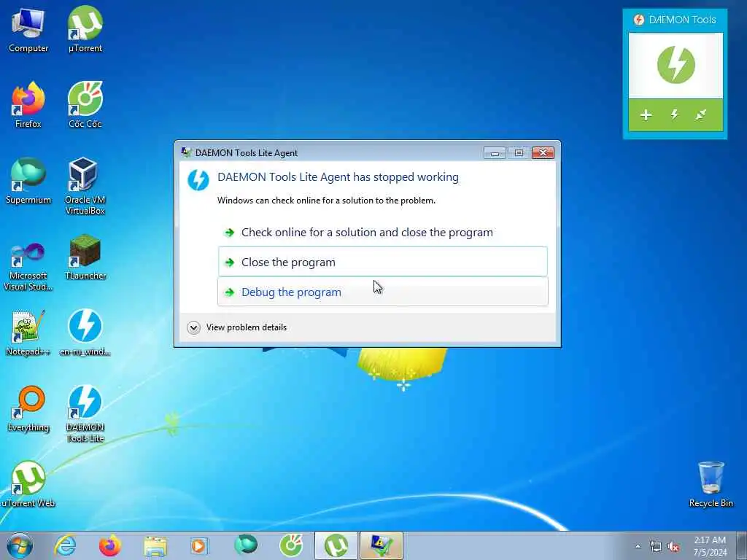Select the µTorrent desktop shortcut

[x=85, y=29]
